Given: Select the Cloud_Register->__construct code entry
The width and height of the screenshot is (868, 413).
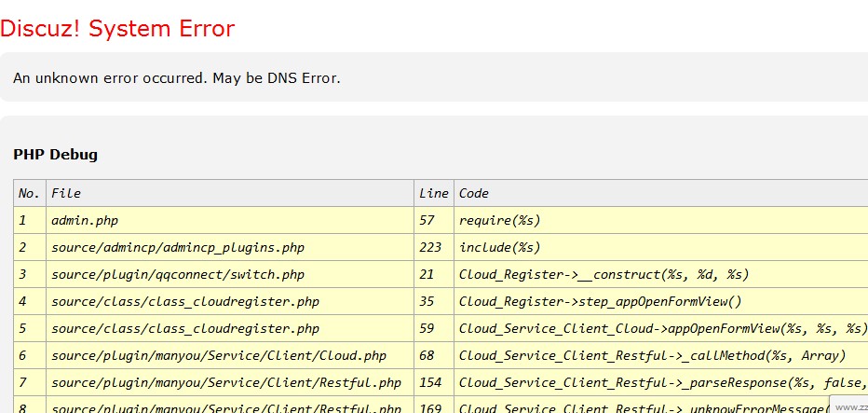Looking at the screenshot, I should tap(604, 274).
